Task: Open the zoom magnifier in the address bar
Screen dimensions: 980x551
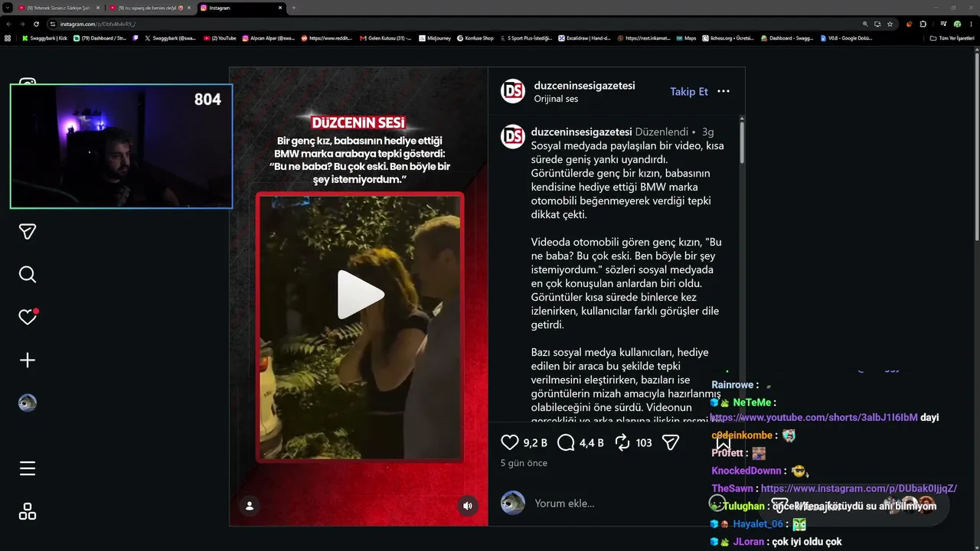Action: coord(865,24)
